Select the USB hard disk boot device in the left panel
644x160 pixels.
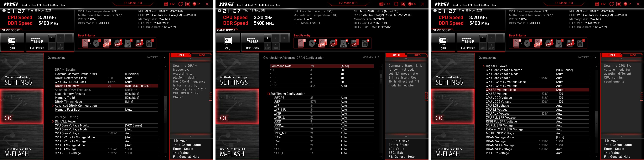point(107,43)
